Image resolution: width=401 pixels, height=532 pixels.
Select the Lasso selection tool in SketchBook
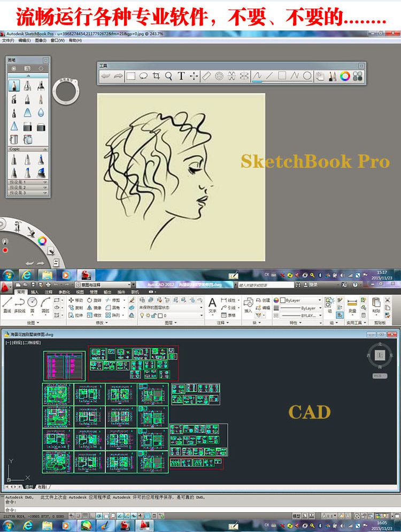click(143, 76)
